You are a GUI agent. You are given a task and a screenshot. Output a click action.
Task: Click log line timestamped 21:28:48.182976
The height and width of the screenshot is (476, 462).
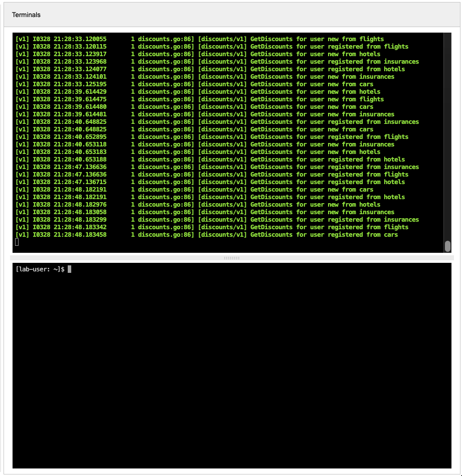pos(198,205)
